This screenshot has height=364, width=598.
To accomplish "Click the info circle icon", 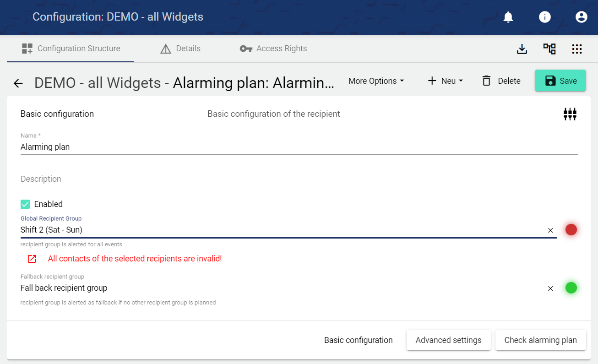I will (x=545, y=17).
